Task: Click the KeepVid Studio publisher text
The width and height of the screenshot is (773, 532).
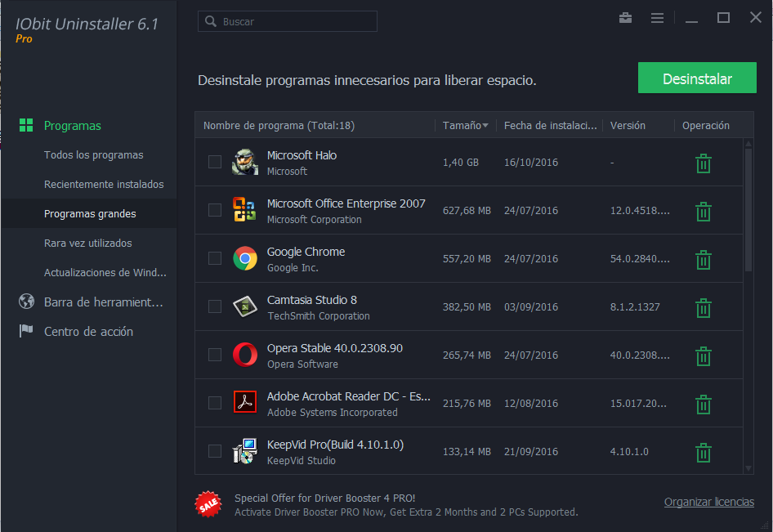Action: coord(302,461)
